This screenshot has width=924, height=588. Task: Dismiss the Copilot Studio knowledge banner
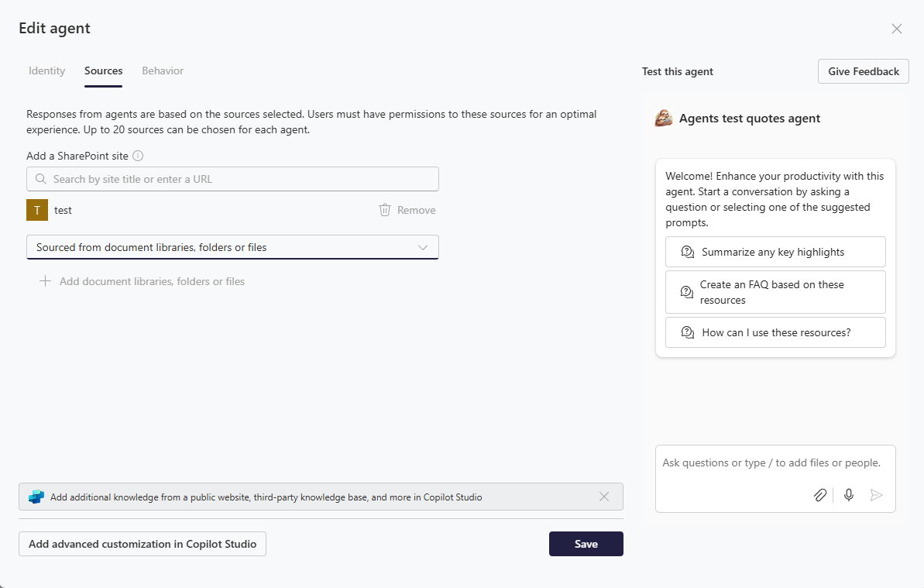[604, 497]
